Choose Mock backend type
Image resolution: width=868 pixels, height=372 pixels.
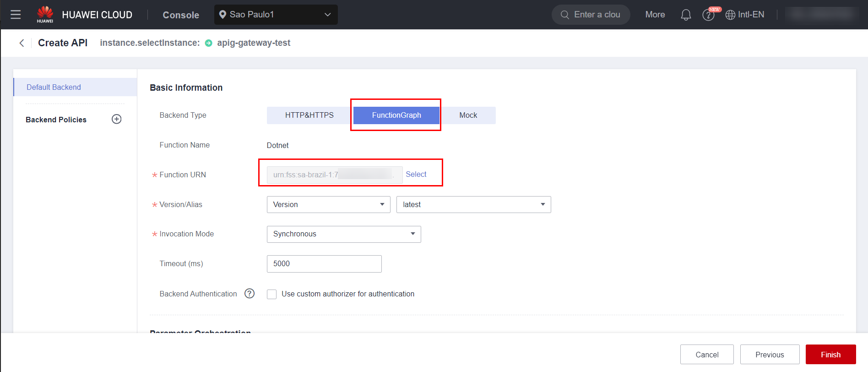(468, 115)
